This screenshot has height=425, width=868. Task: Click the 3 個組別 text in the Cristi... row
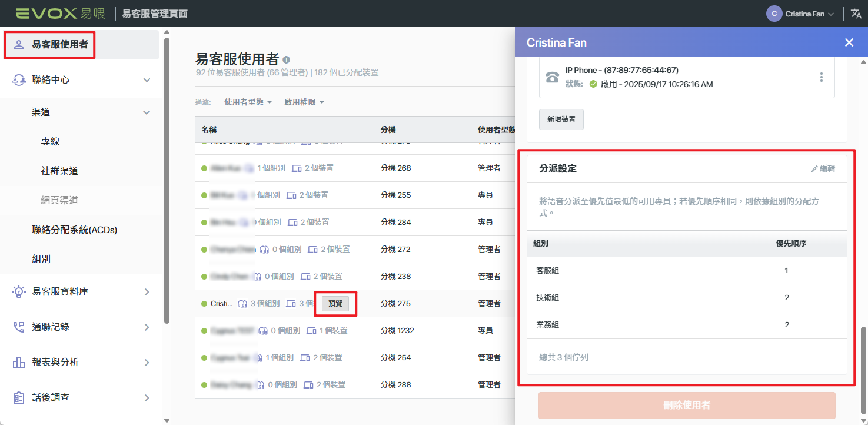point(265,304)
